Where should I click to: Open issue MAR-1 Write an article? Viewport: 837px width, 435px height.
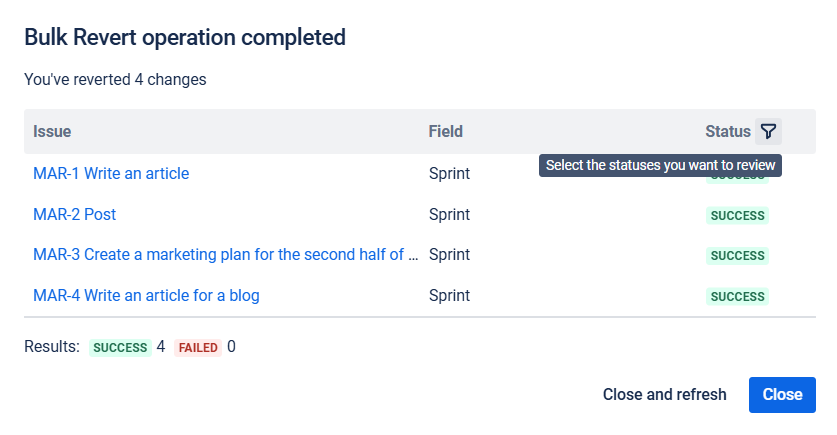pos(111,173)
